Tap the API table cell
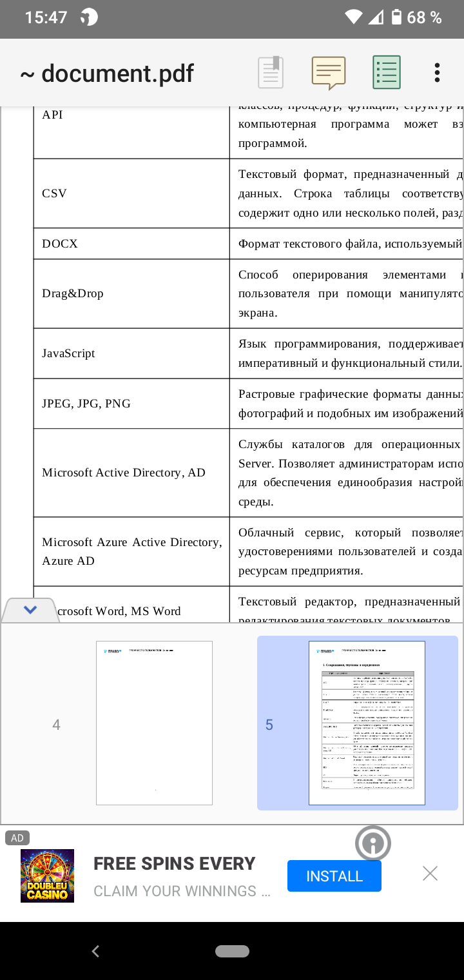 tap(131, 132)
